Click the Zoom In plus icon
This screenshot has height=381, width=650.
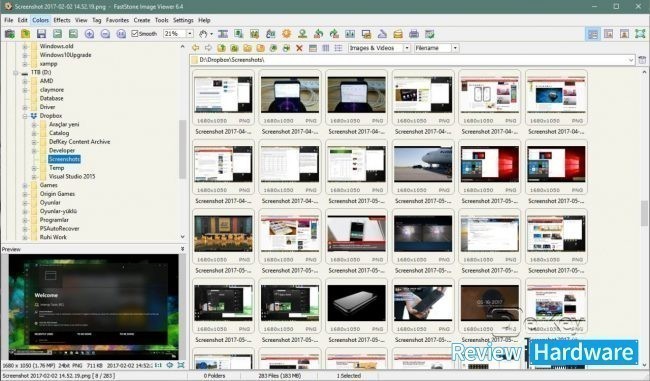pos(89,34)
